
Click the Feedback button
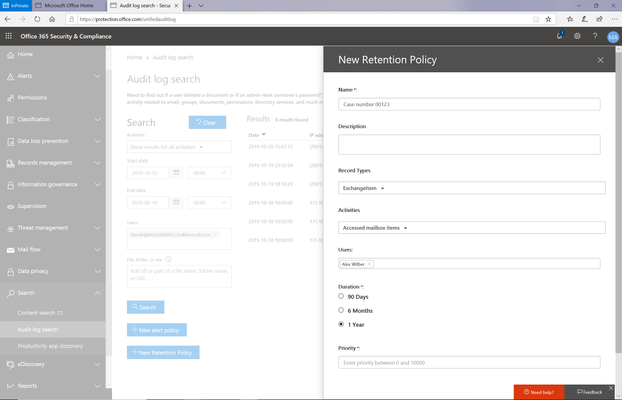click(589, 392)
